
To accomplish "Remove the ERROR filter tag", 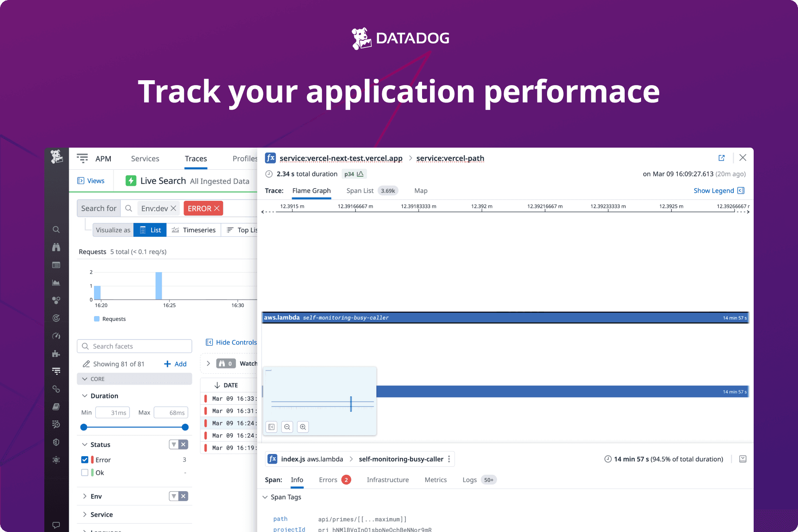I will click(217, 208).
